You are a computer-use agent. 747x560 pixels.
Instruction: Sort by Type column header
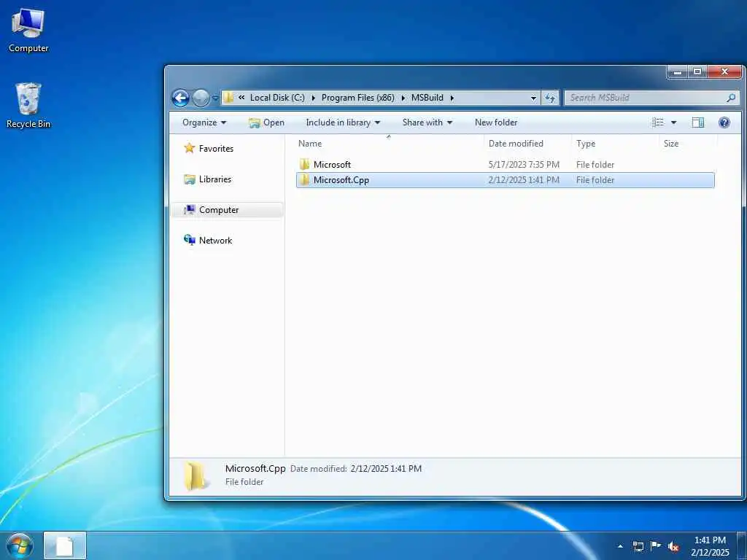616,144
